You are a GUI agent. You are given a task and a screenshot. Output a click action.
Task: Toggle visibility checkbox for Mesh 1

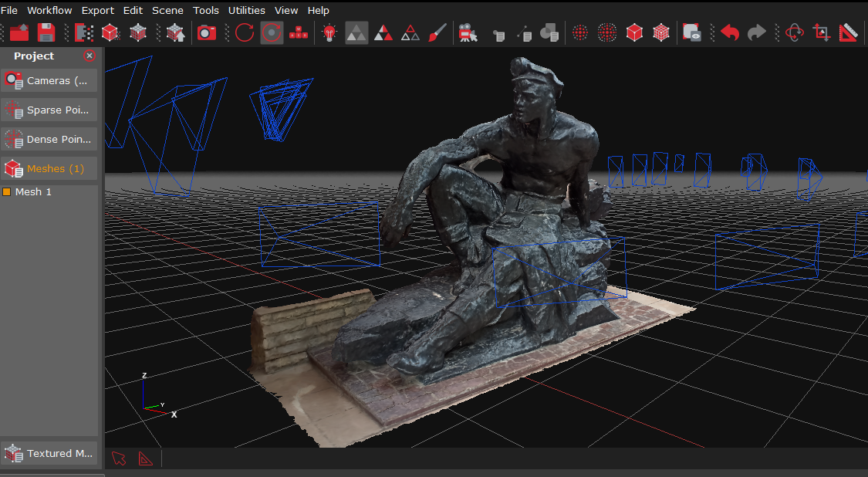(x=7, y=191)
